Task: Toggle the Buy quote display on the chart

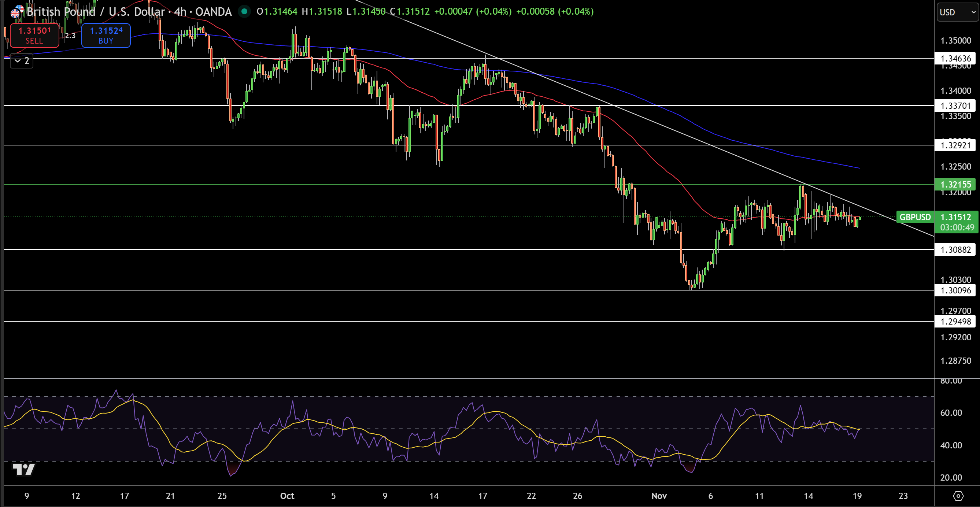Action: click(x=106, y=36)
